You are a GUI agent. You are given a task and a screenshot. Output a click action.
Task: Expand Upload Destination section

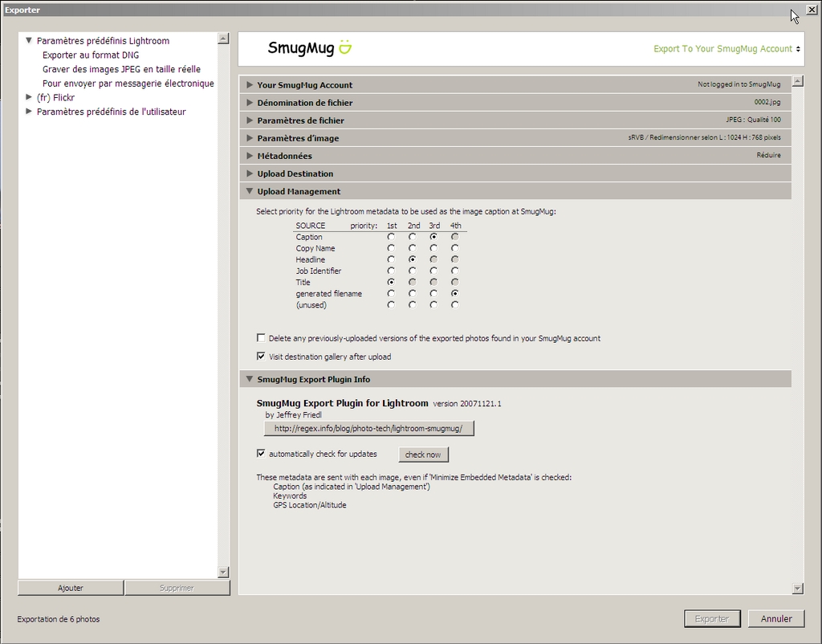coord(250,173)
